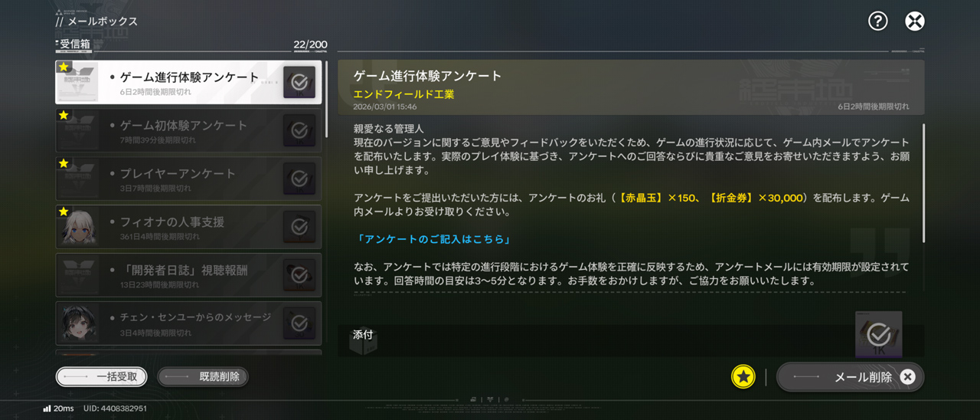
Task: Close the mailbox with the X icon
Action: click(914, 21)
